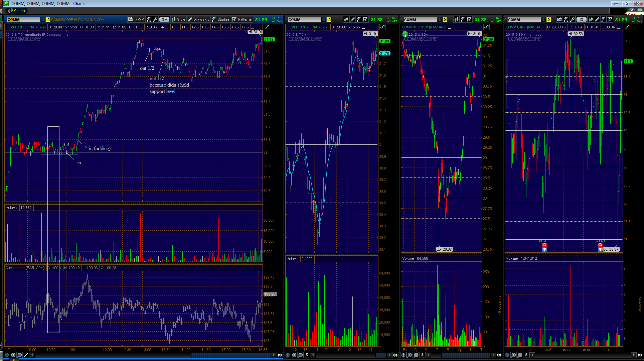
Task: Click scroll-right arrow below 1m chart
Action: [x=274, y=355]
